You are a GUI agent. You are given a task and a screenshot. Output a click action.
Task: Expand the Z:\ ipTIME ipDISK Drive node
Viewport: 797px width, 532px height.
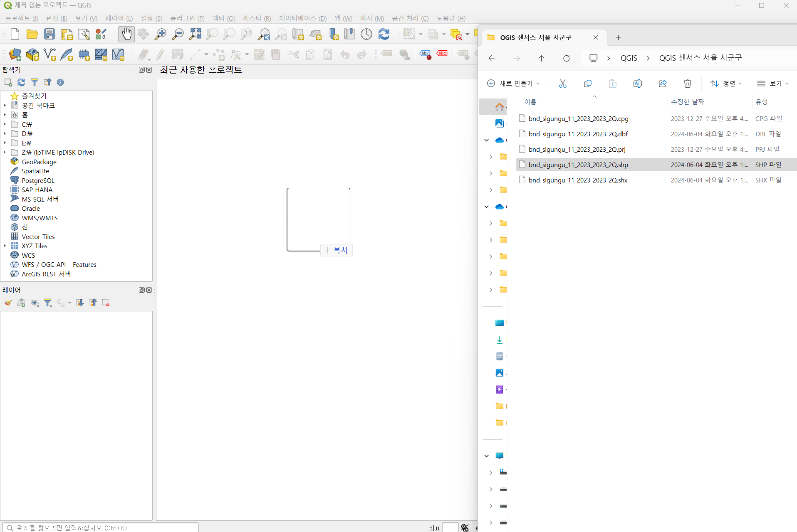tap(5, 152)
